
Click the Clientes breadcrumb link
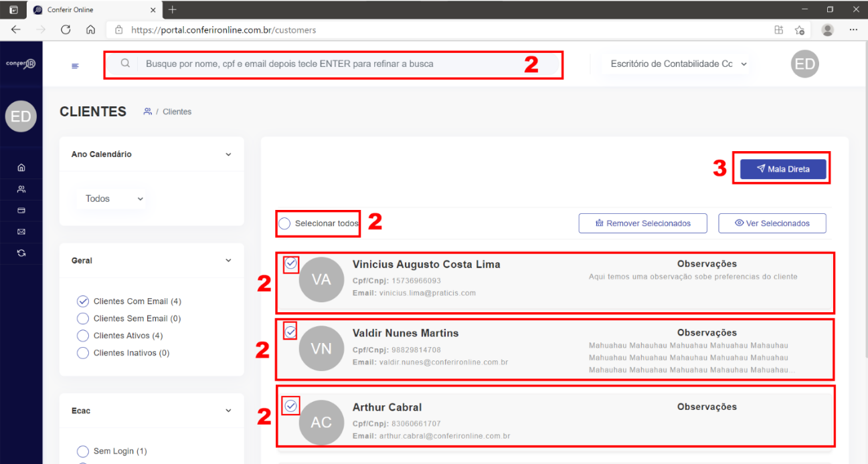tap(177, 112)
